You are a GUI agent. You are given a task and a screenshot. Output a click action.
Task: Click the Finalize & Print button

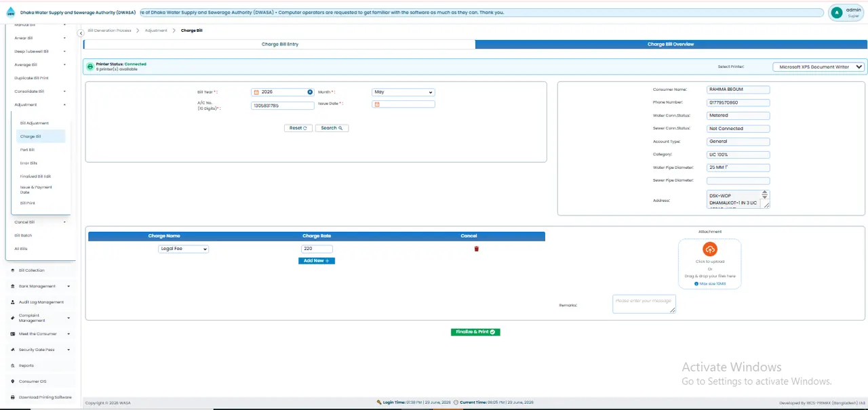tap(475, 332)
